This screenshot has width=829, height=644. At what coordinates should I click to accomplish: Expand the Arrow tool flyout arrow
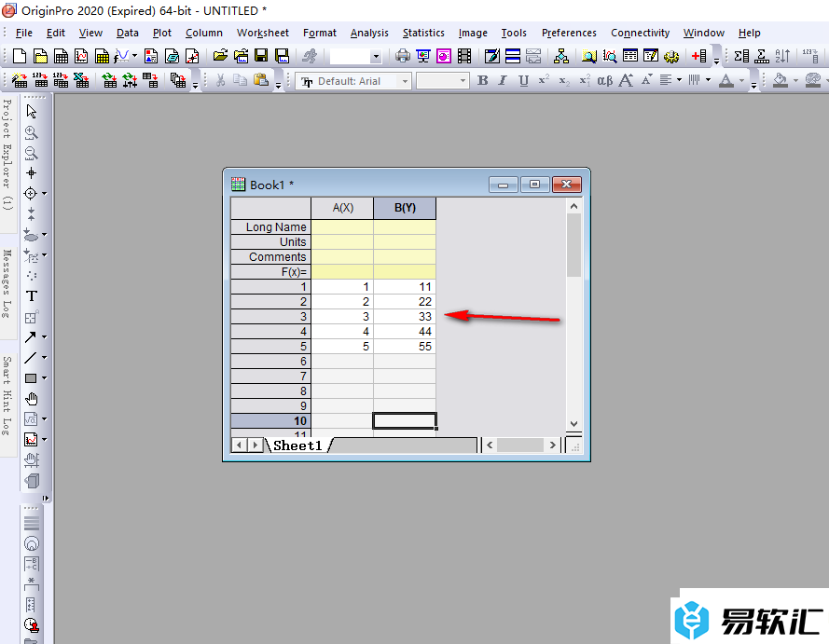click(45, 336)
